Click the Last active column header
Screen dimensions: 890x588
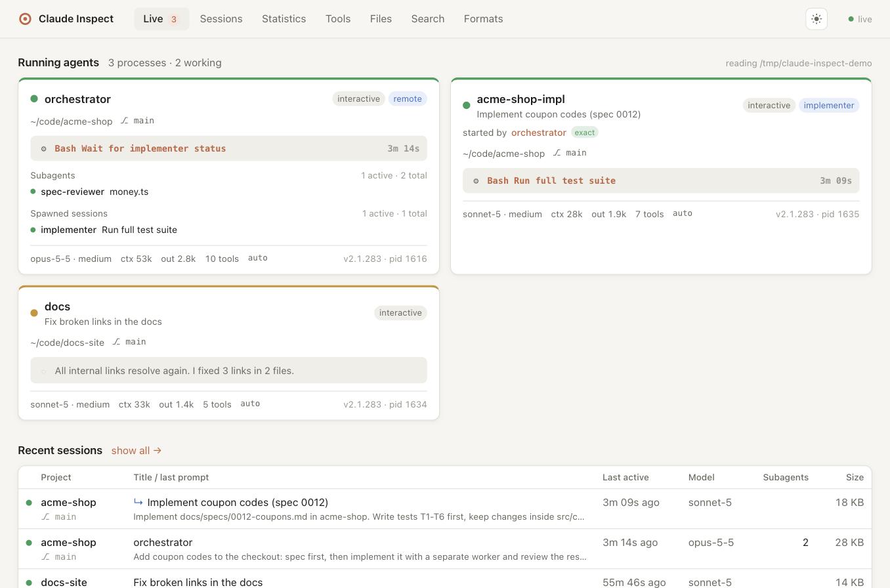click(x=625, y=478)
